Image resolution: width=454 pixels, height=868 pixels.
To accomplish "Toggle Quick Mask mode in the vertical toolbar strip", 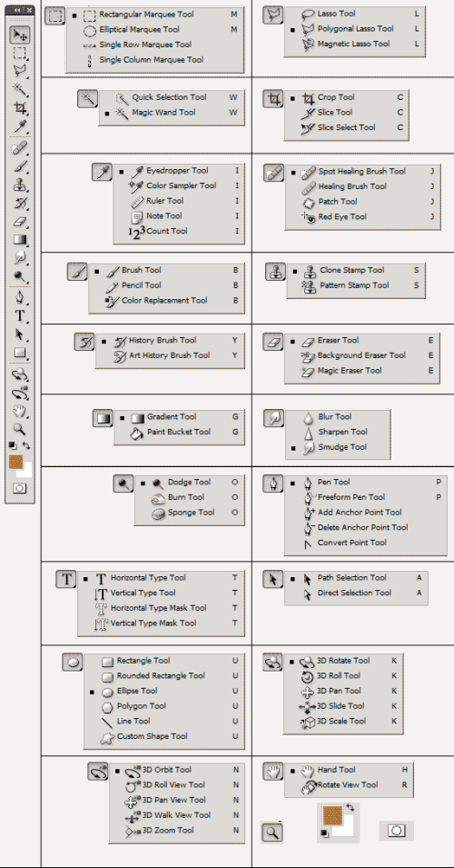I will [19, 489].
